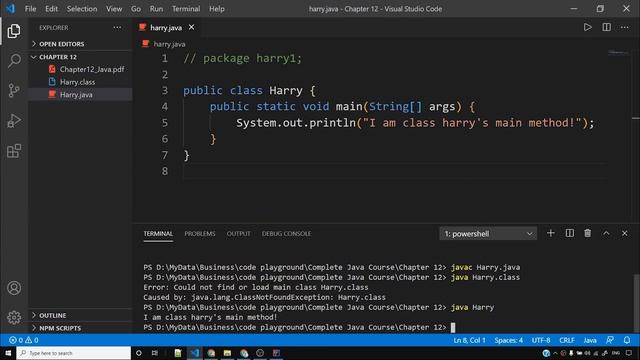
Task: Open Chrome from the taskbar
Action: [211, 353]
